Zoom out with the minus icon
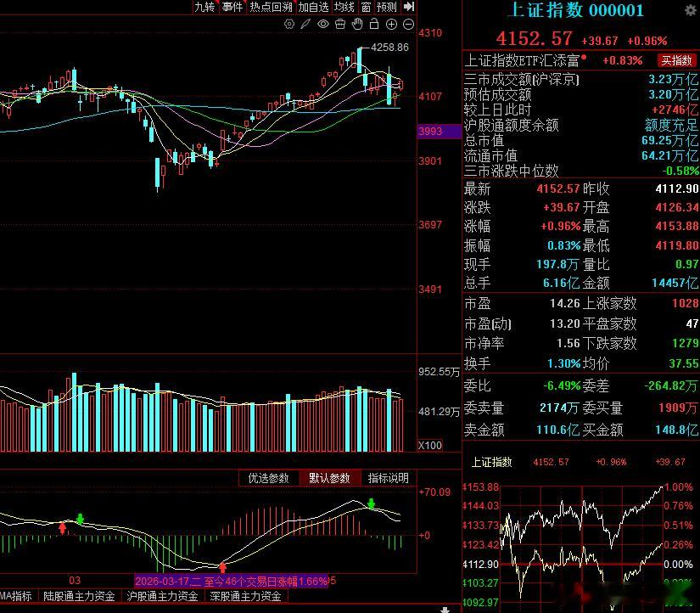This screenshot has width=700, height=613. 408,24
